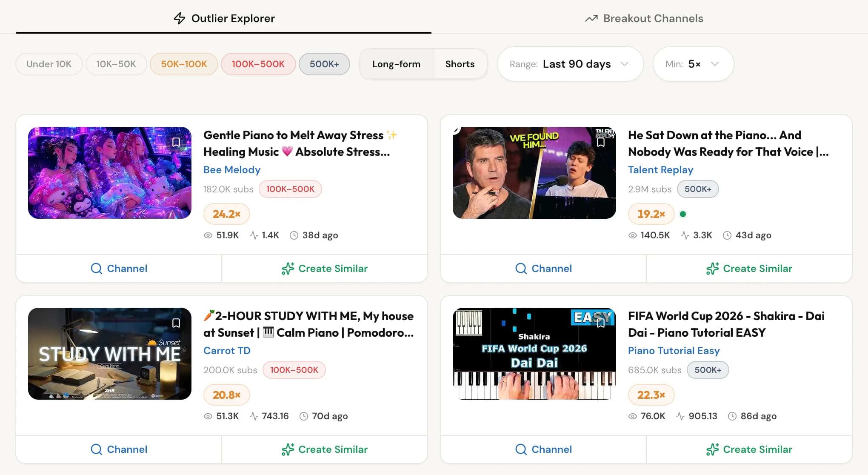
Task: Toggle the 50K–100K subscriber filter
Action: pos(184,64)
